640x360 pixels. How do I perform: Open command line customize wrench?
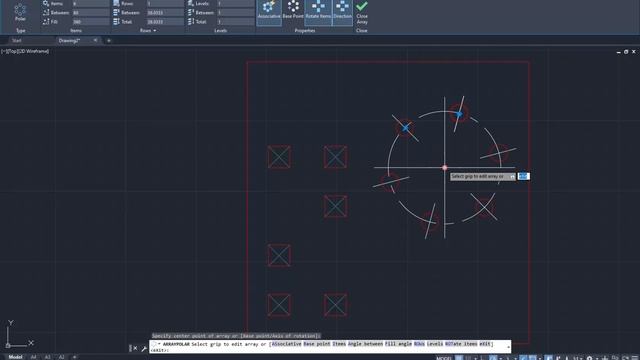pos(144,348)
